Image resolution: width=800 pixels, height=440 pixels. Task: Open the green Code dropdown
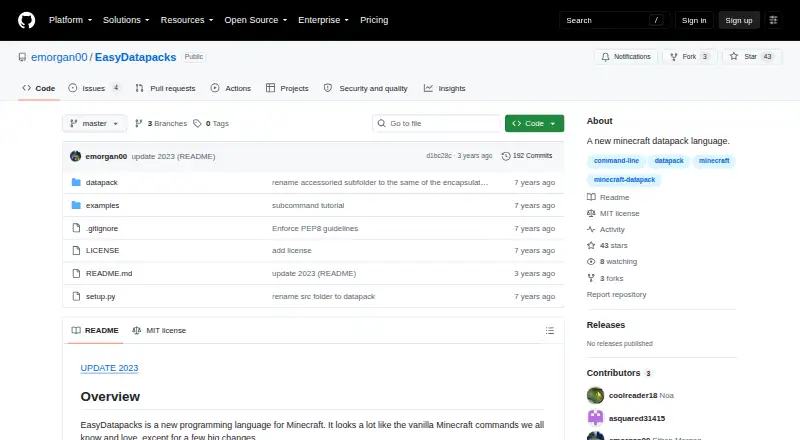click(534, 124)
